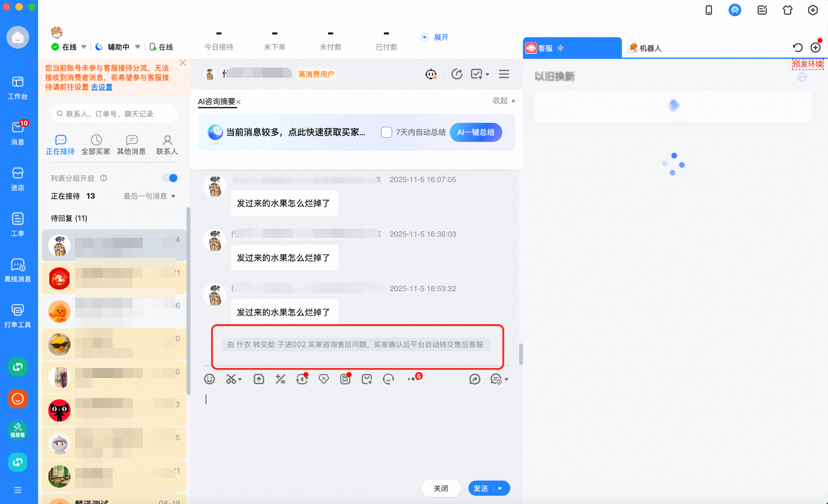Select the black cat avatar conversation
828x504 pixels.
click(114, 410)
